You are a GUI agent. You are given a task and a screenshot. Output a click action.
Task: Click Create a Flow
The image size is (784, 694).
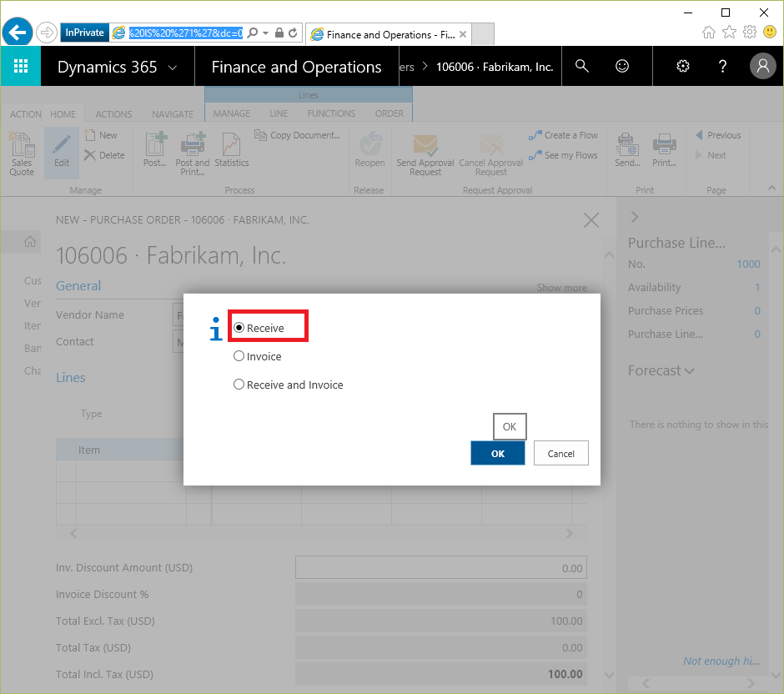click(564, 135)
